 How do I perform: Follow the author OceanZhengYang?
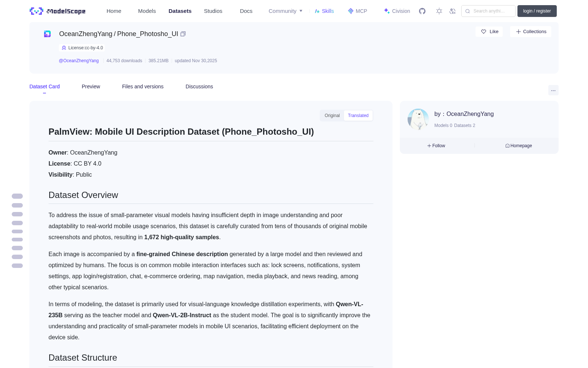(436, 146)
